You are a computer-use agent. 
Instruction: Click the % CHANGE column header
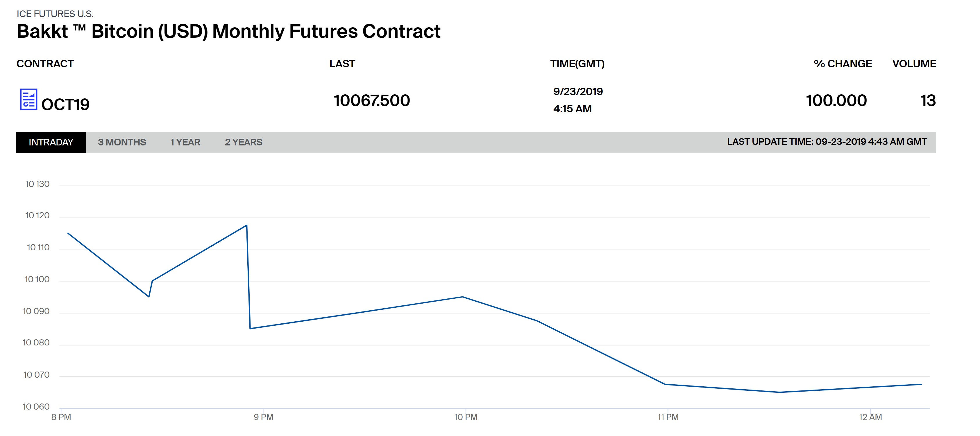tap(843, 64)
